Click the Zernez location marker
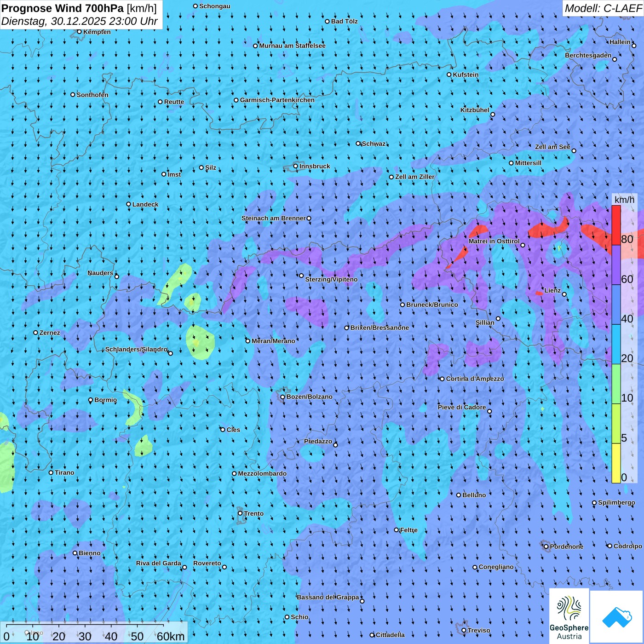644x644 pixels. click(36, 333)
